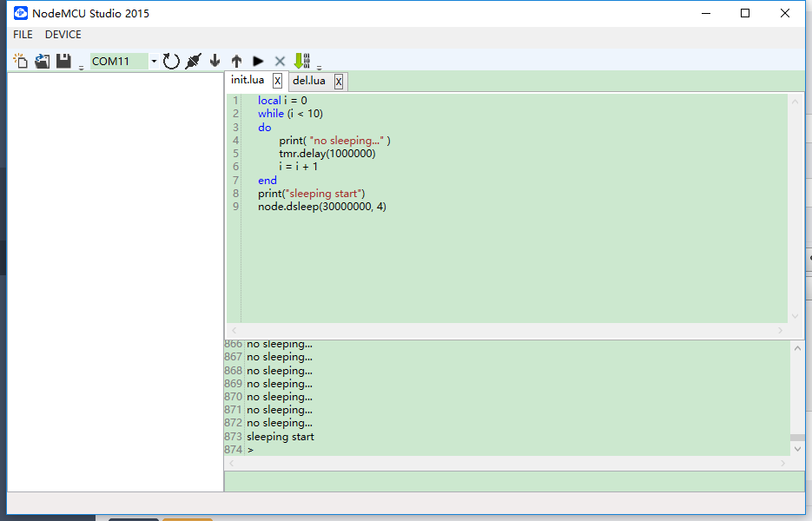Click the grayed-out X delete icon

click(280, 61)
